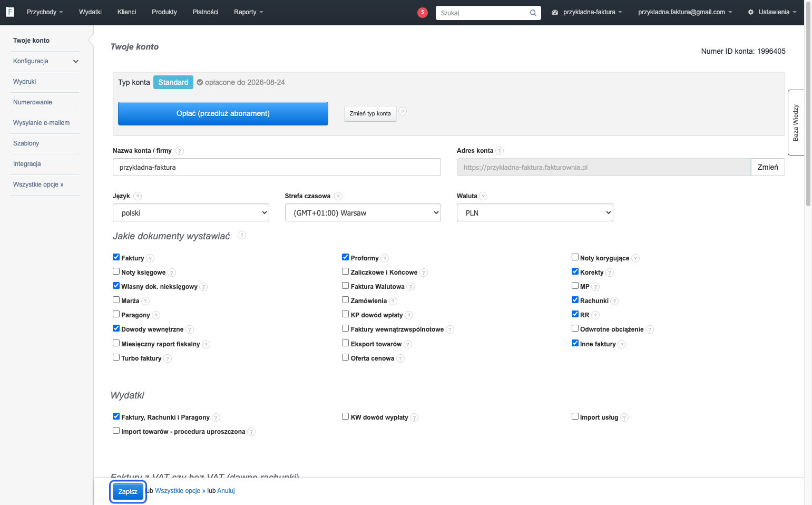Click the Zapisz button
Screen dimensions: 812x505
(x=128, y=491)
